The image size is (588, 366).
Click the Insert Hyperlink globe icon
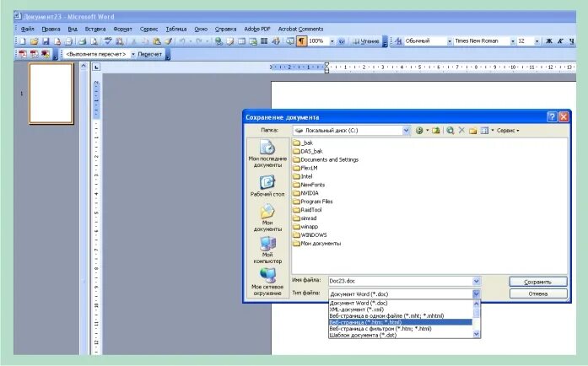coord(218,41)
